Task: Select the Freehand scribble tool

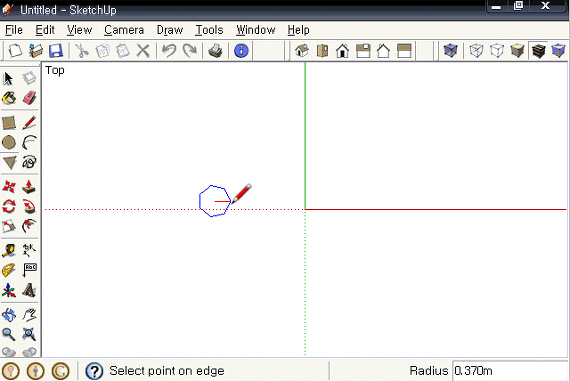Action: 29,162
